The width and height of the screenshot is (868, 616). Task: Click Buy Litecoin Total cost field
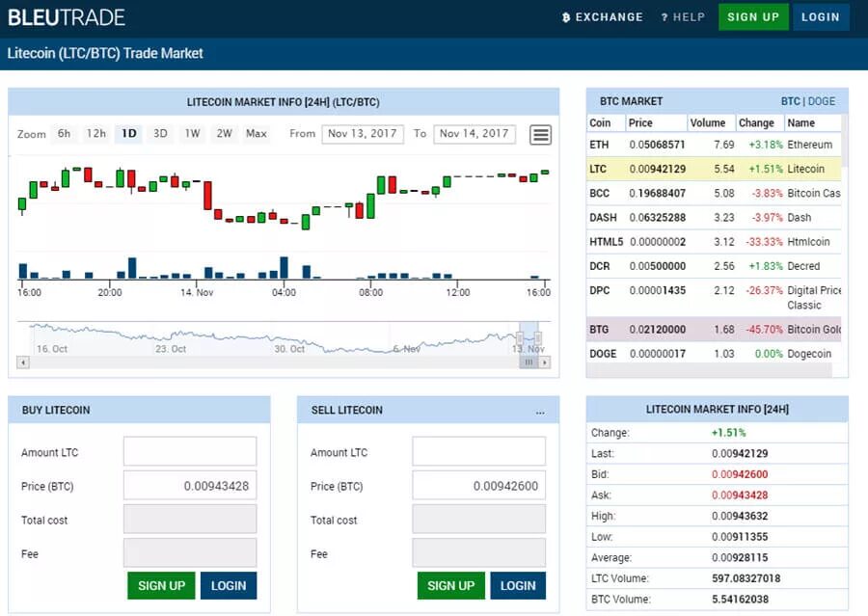tap(190, 520)
